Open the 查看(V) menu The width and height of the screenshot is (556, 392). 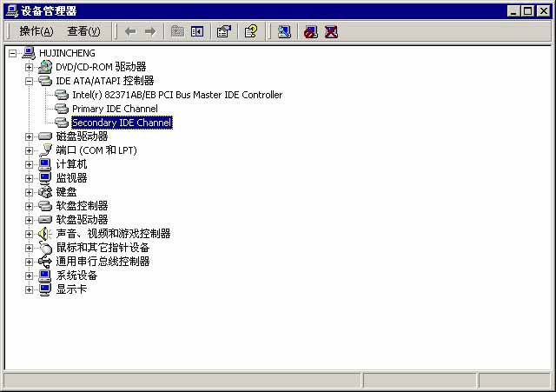pos(83,31)
